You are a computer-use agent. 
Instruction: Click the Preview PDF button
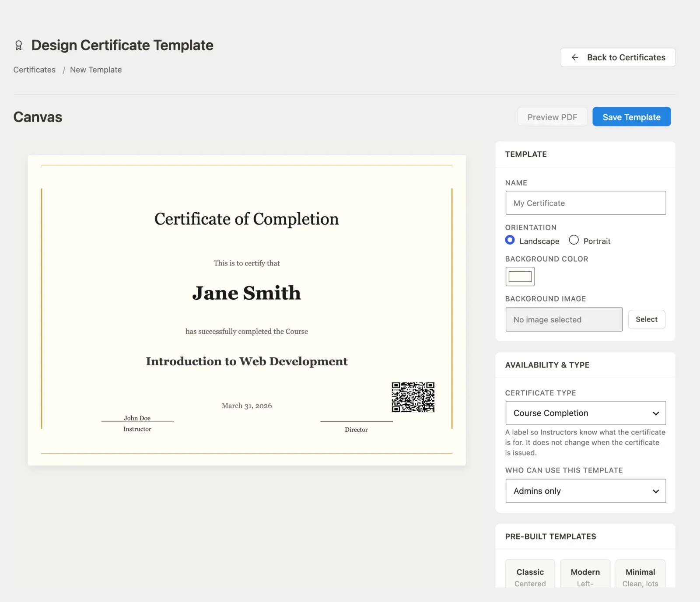[x=552, y=117]
